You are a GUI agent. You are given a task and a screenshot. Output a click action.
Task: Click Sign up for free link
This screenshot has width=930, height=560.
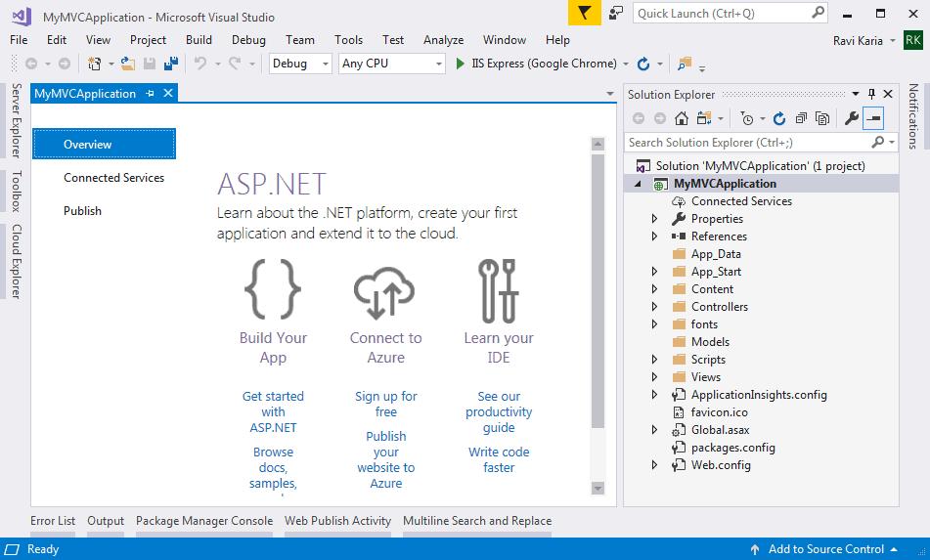386,404
